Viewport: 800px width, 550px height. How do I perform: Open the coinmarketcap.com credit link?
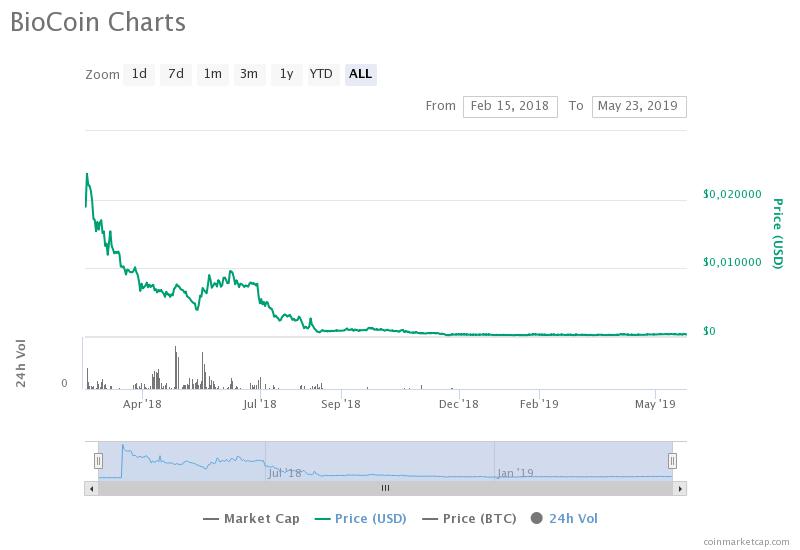[745, 541]
